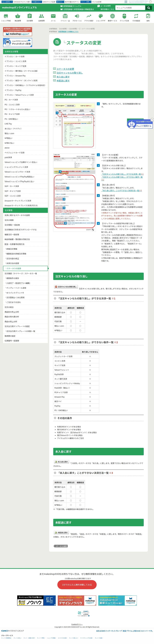Open the クリック広告 nav icon

coord(124,17)
